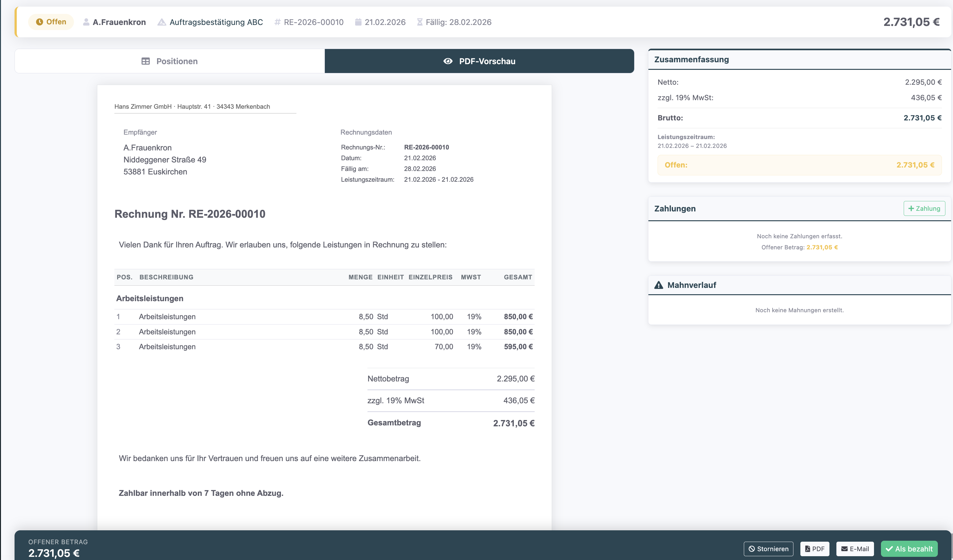
Task: Click the Rechnung Nr. RE-2026-00010 heading in preview
Action: (190, 214)
